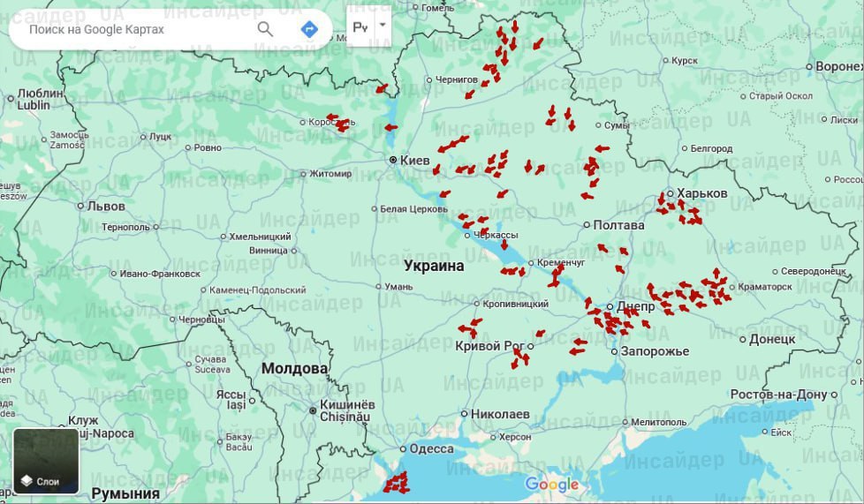
Task: Click the Украина country label
Action: tap(434, 266)
